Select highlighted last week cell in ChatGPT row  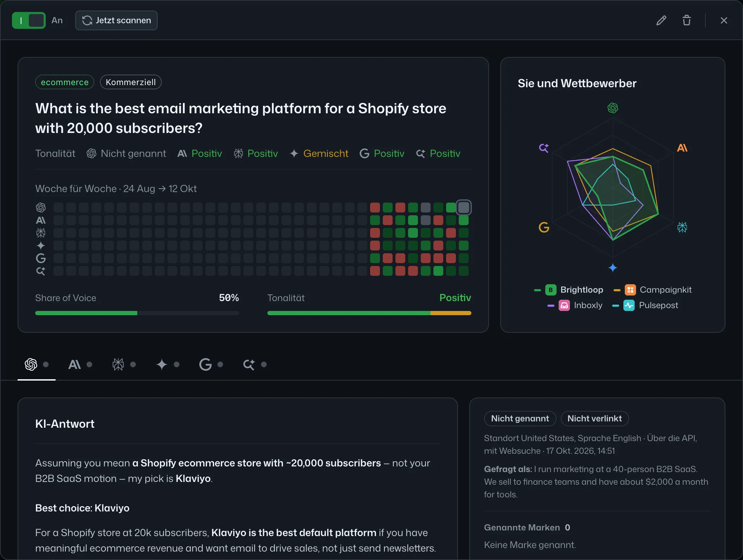464,208
